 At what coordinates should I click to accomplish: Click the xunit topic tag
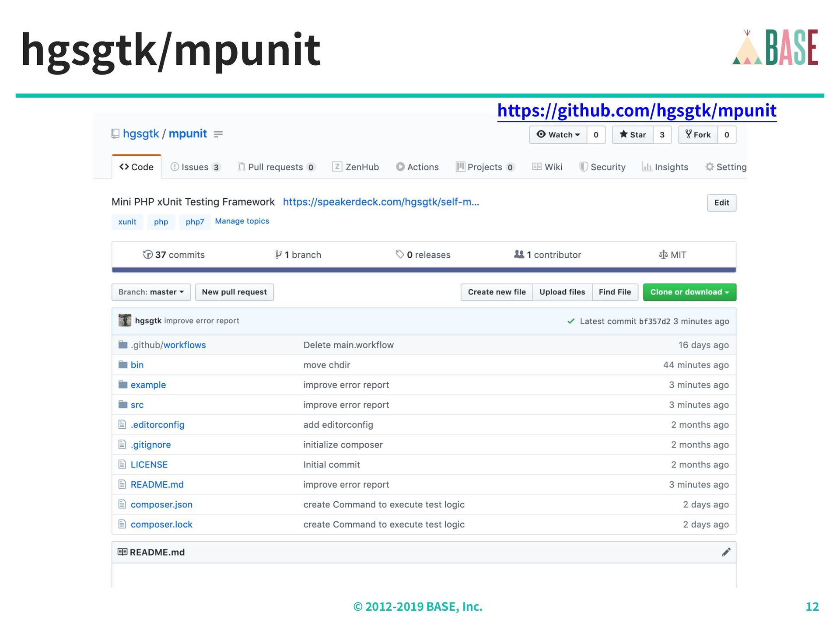pyautogui.click(x=127, y=222)
